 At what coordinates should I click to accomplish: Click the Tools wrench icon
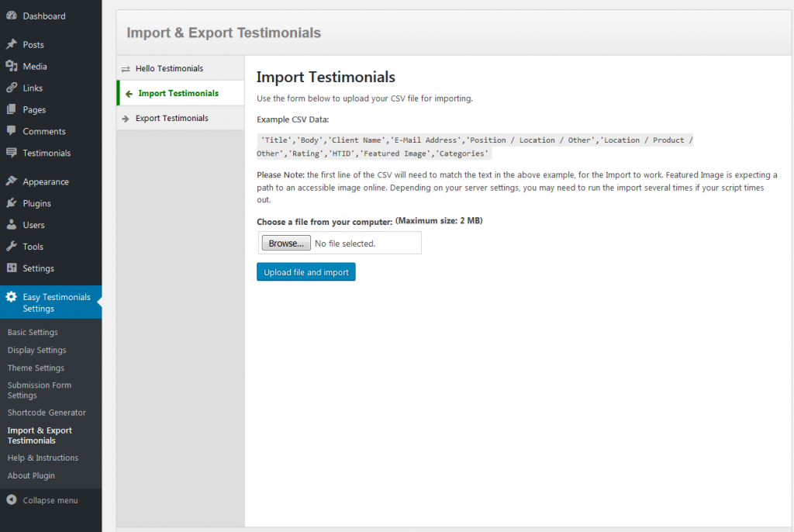tap(12, 247)
